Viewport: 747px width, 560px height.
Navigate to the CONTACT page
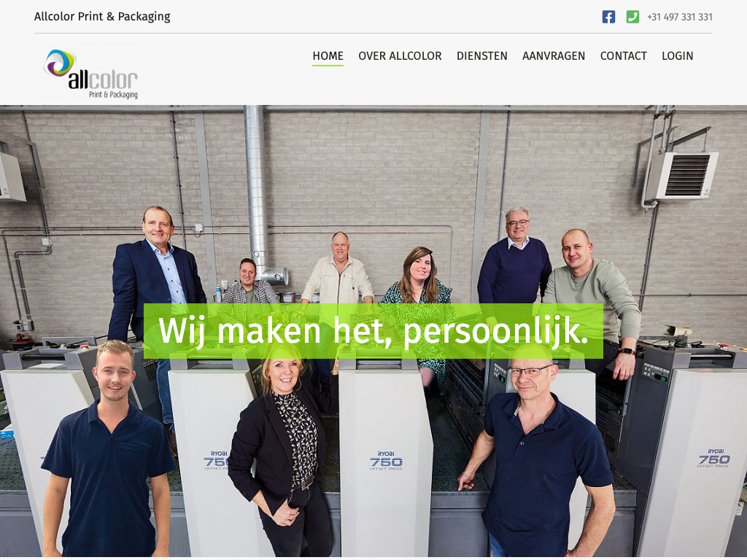pos(624,55)
